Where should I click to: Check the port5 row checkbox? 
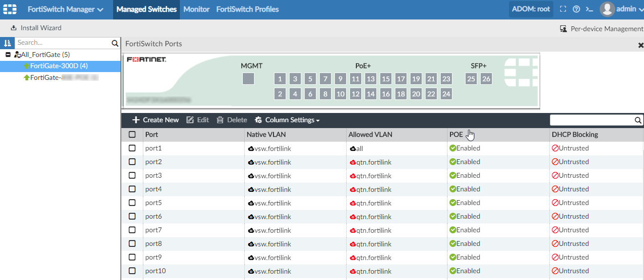click(132, 203)
